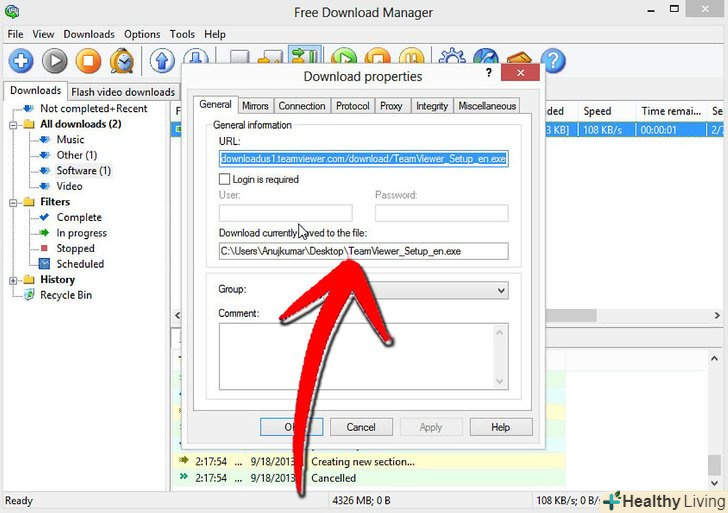
Task: Select the In progress filter
Action: pyautogui.click(x=81, y=233)
